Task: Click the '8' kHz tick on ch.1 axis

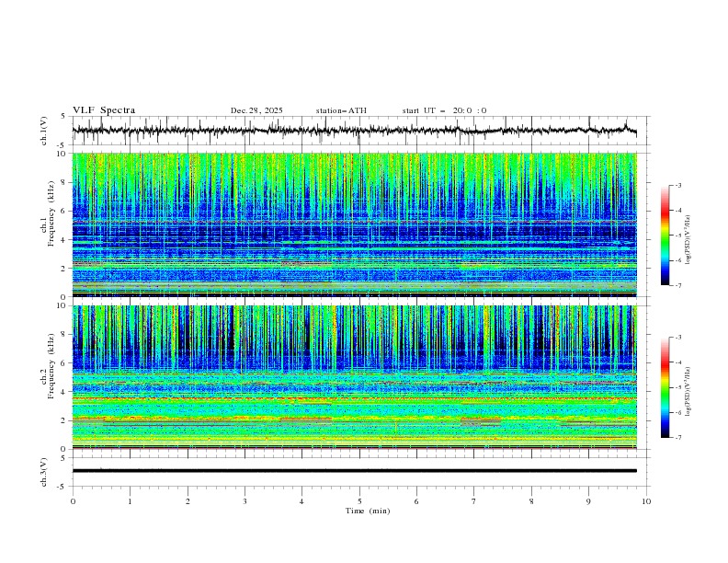Action: (65, 182)
